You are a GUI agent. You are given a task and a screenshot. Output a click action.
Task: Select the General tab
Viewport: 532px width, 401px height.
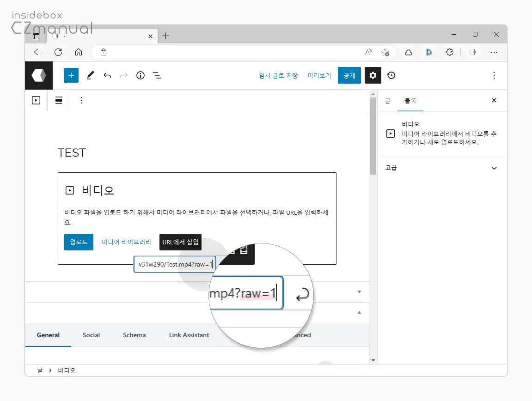[x=48, y=335]
